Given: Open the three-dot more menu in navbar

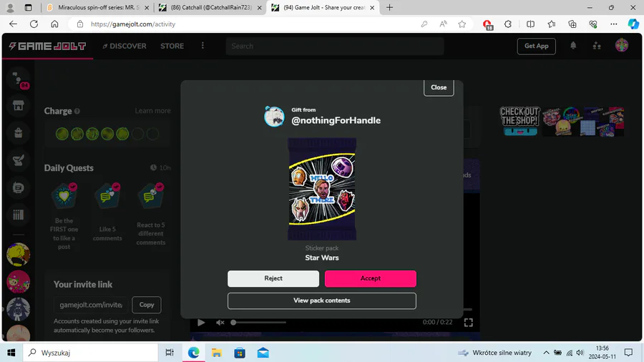Looking at the screenshot, I should click(203, 46).
